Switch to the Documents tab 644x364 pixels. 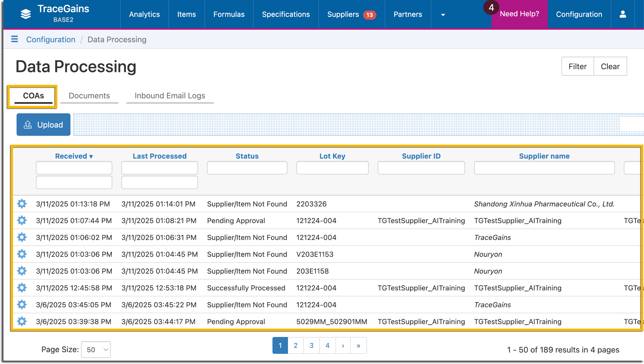[89, 96]
